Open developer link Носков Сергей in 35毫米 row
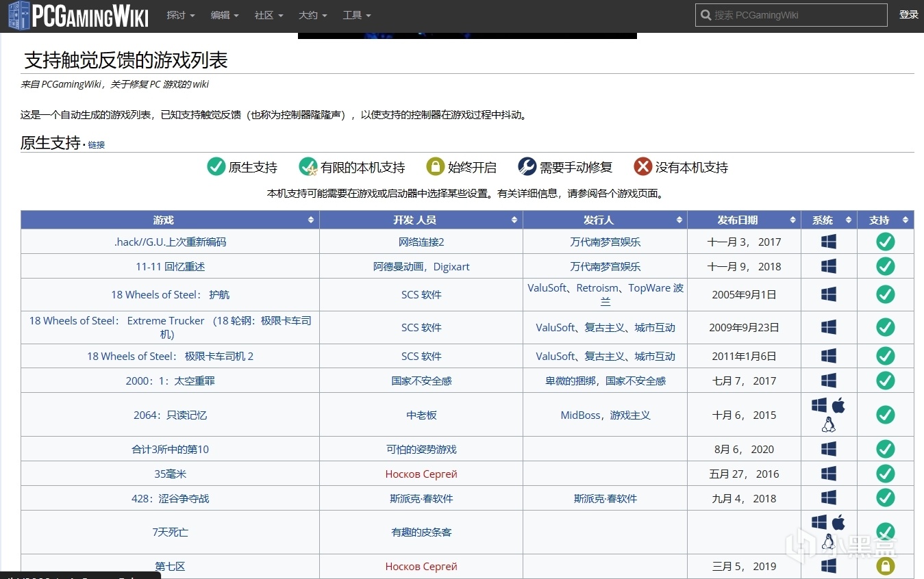This screenshot has width=924, height=579. click(421, 474)
